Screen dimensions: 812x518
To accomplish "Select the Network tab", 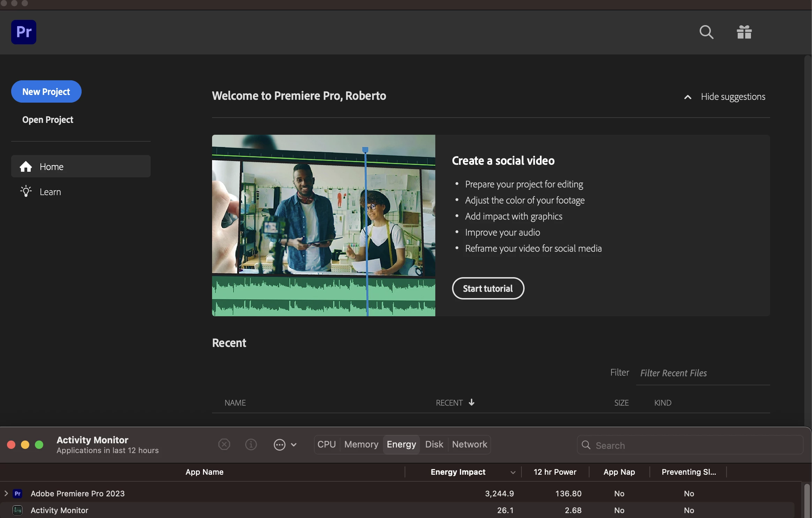I will point(469,444).
